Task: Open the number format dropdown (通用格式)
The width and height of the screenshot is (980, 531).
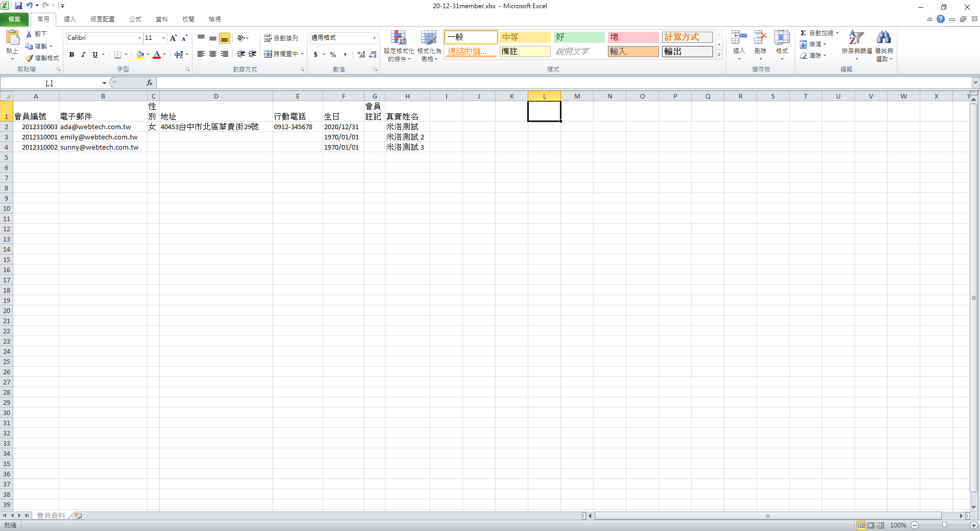Action: coord(374,38)
